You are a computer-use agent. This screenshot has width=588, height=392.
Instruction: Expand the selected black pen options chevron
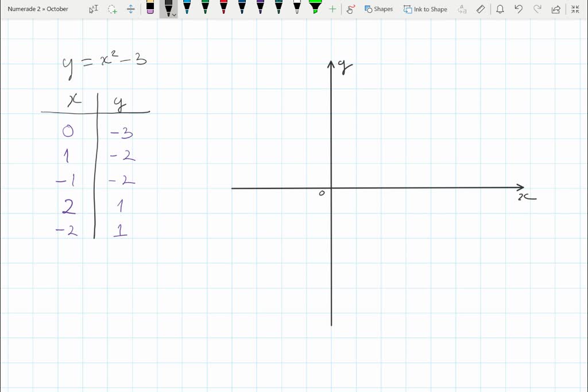point(174,15)
